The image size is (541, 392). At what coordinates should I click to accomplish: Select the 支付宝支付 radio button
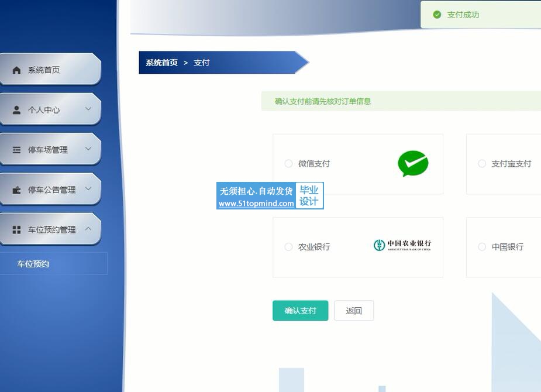(482, 164)
